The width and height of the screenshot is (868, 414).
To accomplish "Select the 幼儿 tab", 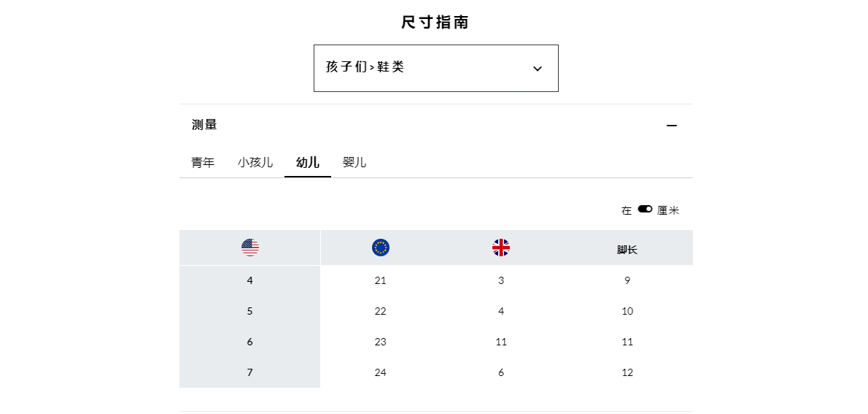I will point(308,163).
